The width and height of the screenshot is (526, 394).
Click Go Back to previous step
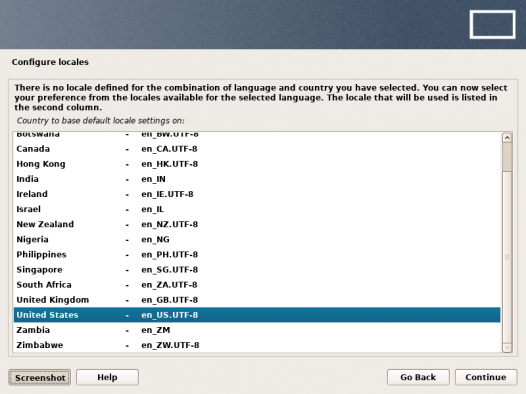point(418,378)
